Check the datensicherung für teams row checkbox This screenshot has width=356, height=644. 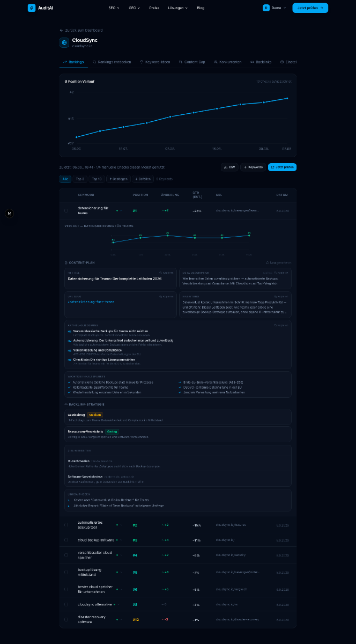point(66,211)
